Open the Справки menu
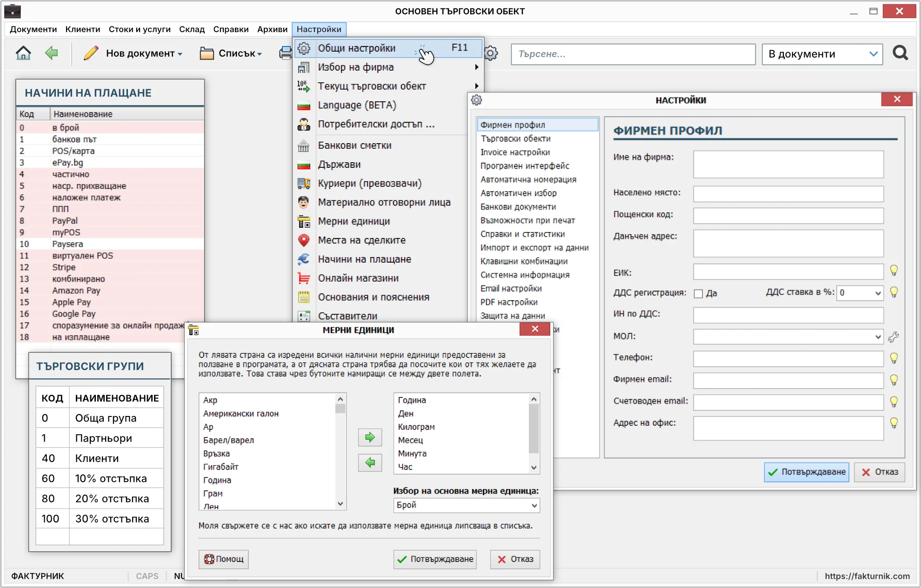This screenshot has width=921, height=588. pyautogui.click(x=231, y=29)
